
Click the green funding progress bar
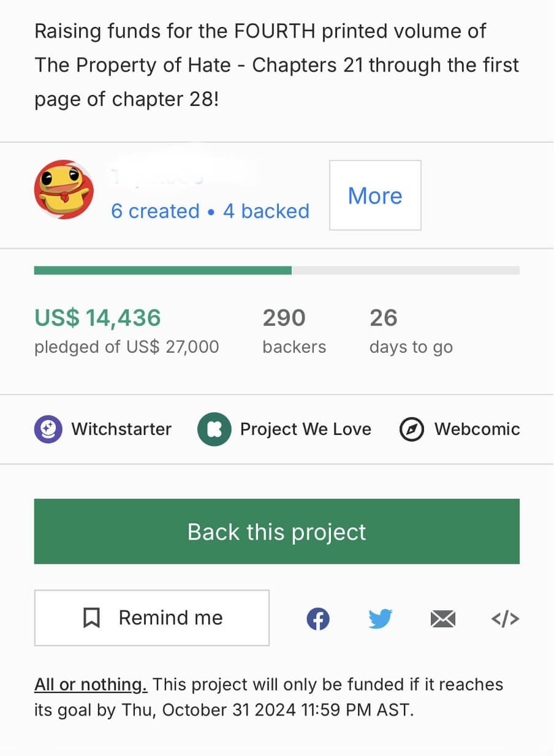163,270
